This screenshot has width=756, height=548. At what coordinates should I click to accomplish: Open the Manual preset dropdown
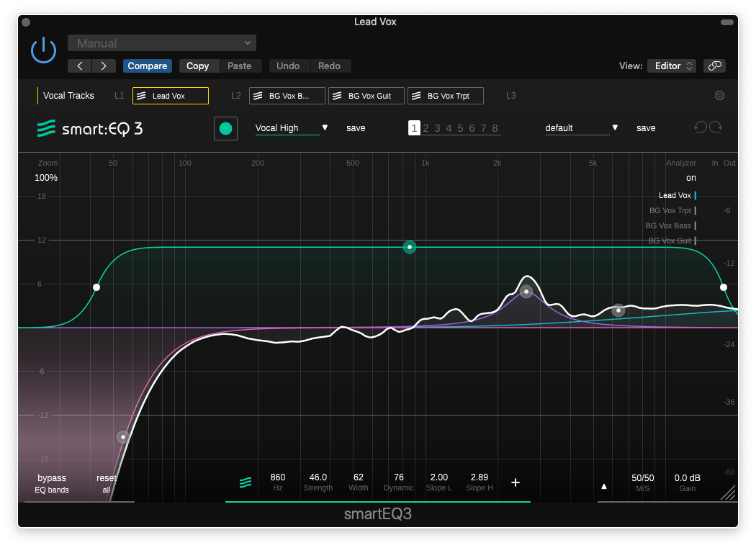162,43
